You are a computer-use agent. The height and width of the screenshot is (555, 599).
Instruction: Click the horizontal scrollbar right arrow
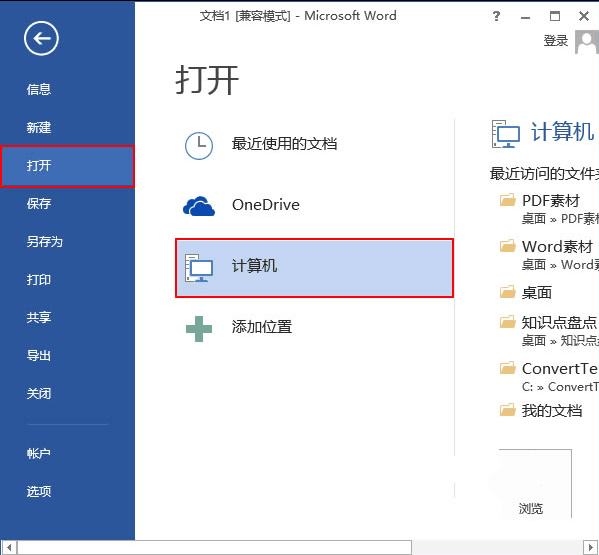591,547
